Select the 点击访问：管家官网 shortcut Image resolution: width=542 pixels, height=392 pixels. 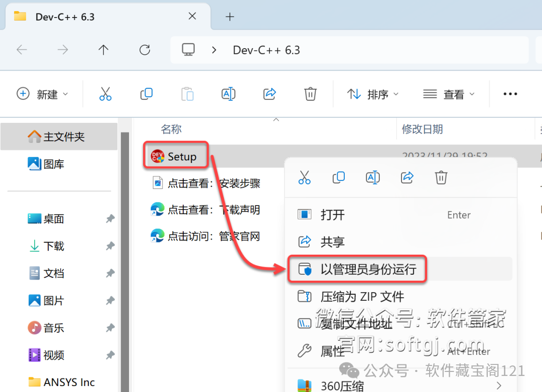click(205, 236)
